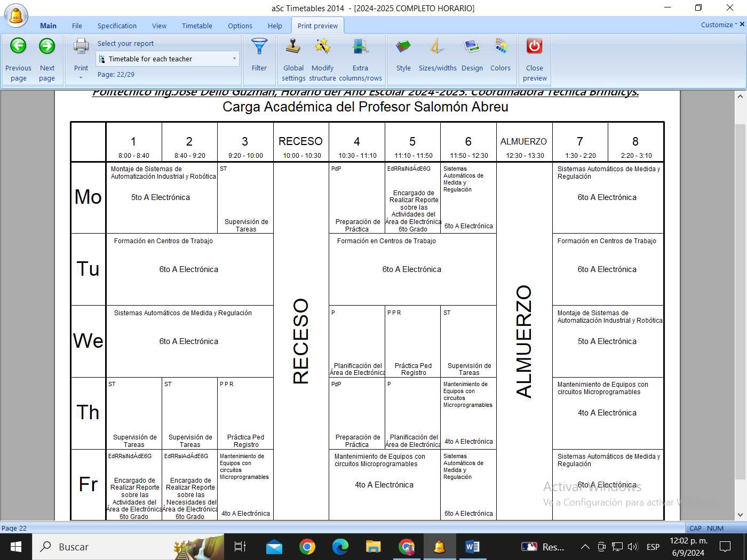
Task: Open the 'Timetable for each teacher' report dropdown
Action: [x=168, y=59]
